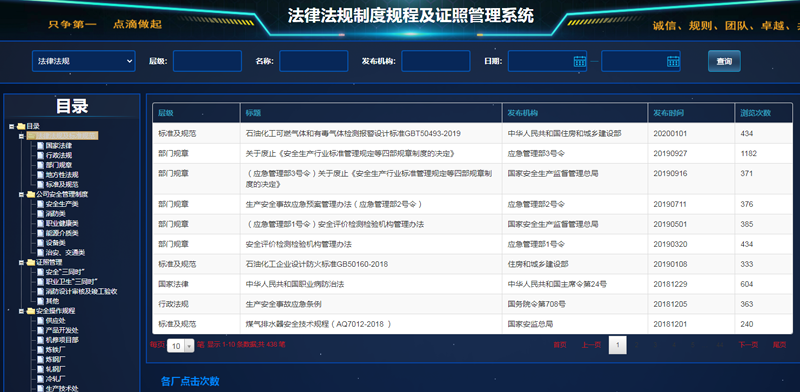Collapse the 安全操作规程 tree branch
The image size is (800, 392).
coord(21,311)
